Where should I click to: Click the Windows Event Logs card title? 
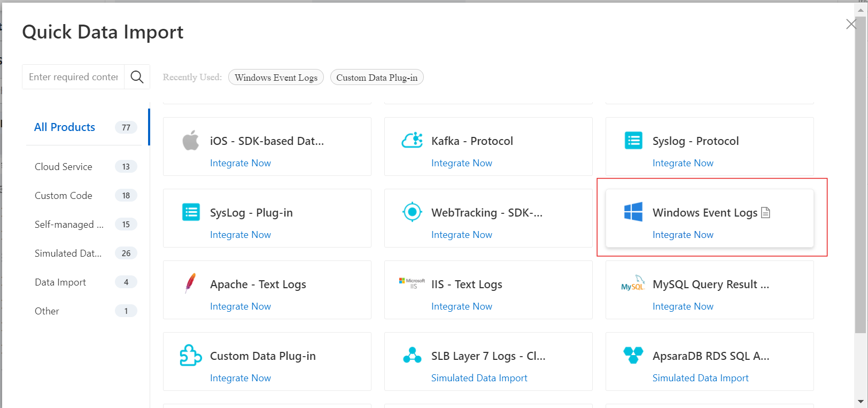(x=705, y=213)
